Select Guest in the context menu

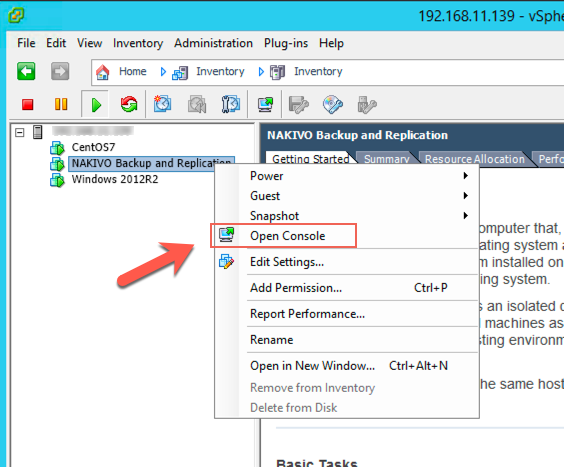click(x=347, y=196)
